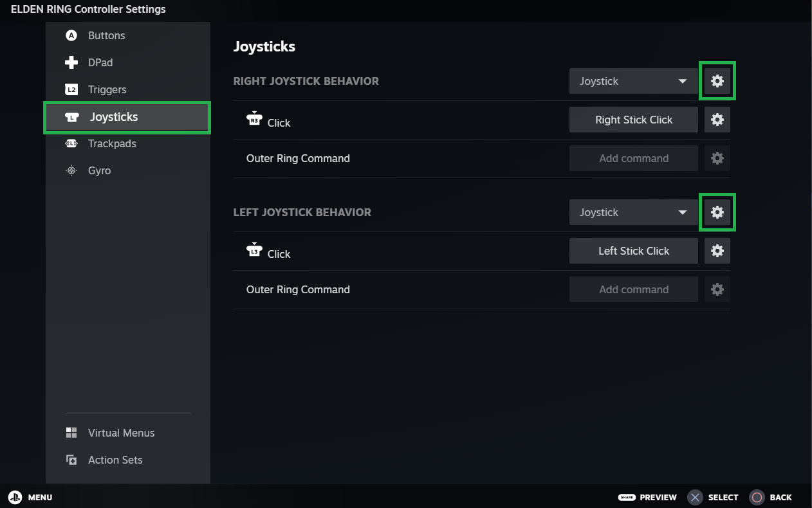Click the PlayStation logo MENU icon

pos(15,497)
